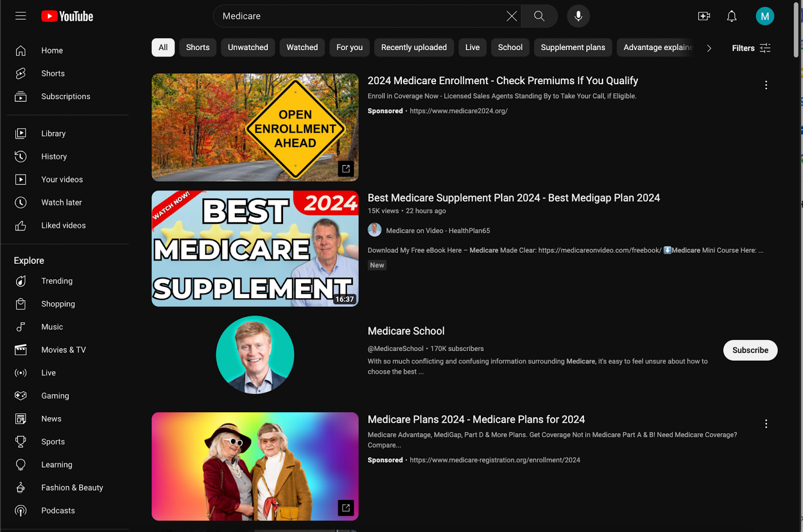This screenshot has height=532, width=803.
Task: Select the School filter chip
Action: tap(510, 48)
